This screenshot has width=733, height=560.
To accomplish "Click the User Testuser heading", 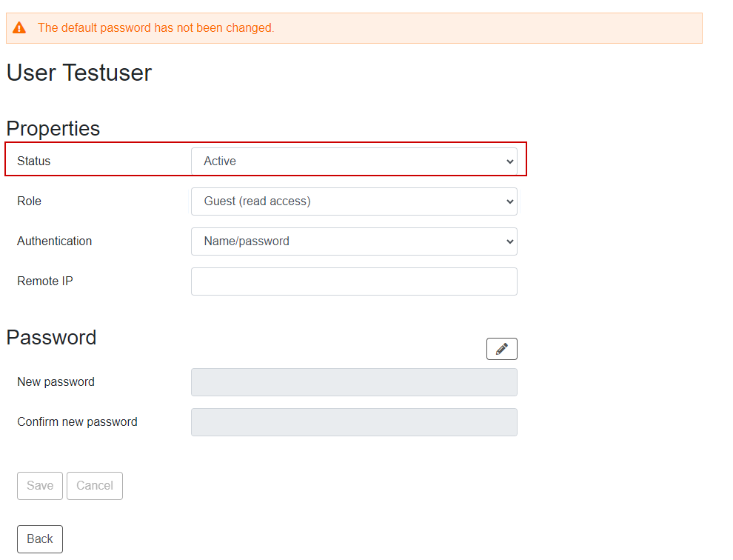I will coord(79,73).
